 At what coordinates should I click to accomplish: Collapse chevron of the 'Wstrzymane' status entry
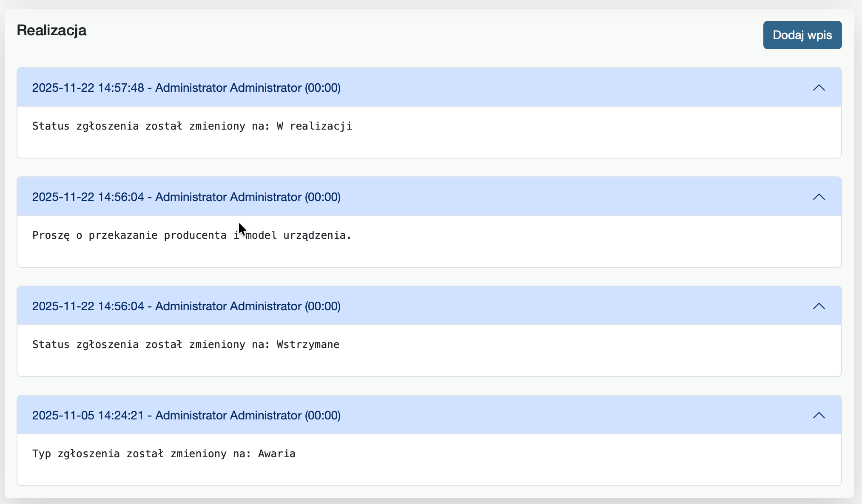pyautogui.click(x=819, y=306)
